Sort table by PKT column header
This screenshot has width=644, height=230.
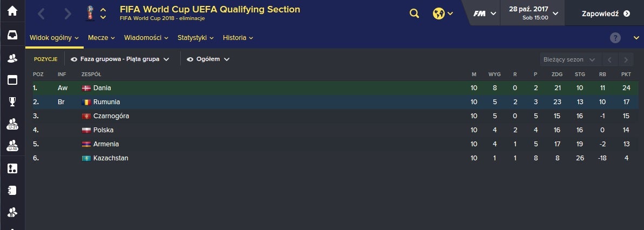click(626, 75)
